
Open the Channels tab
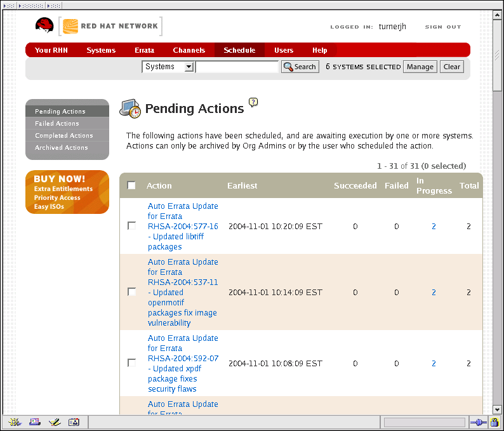[x=189, y=50]
